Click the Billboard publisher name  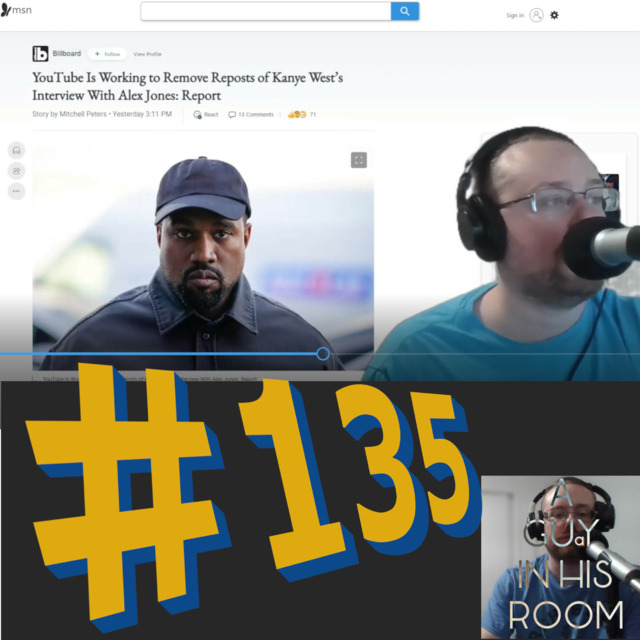[x=67, y=54]
